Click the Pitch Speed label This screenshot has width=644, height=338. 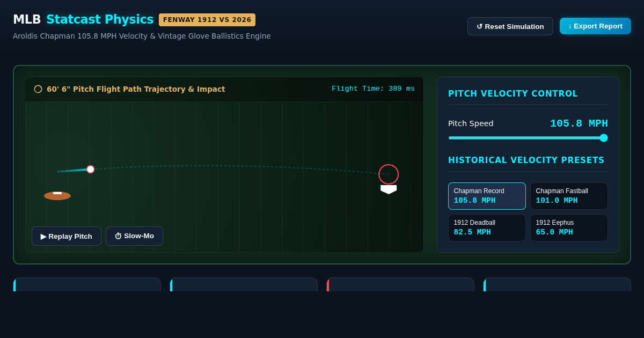click(471, 123)
